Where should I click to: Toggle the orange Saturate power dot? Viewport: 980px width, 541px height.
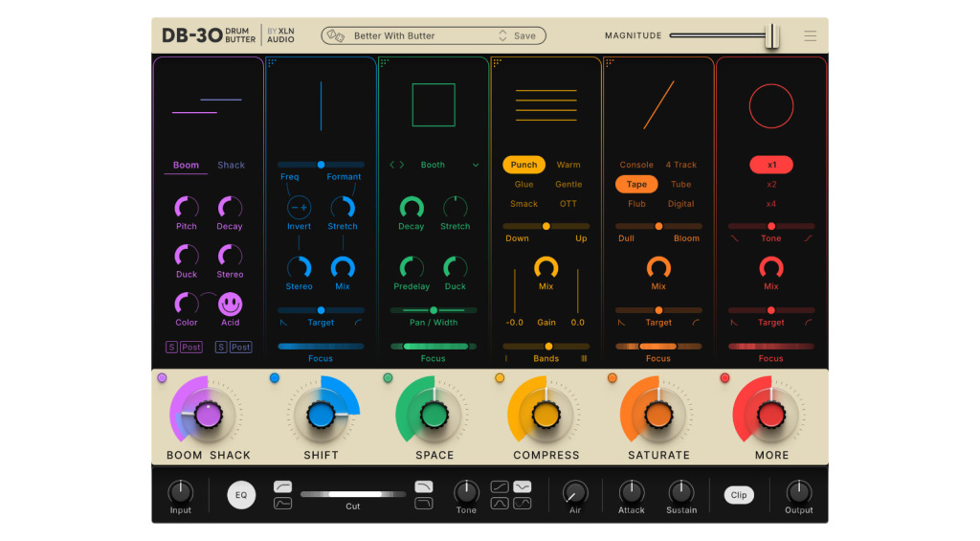point(612,378)
